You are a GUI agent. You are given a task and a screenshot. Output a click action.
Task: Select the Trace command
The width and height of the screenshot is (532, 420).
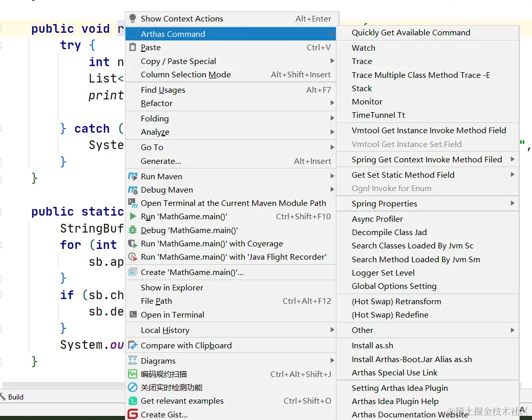tap(428, 61)
